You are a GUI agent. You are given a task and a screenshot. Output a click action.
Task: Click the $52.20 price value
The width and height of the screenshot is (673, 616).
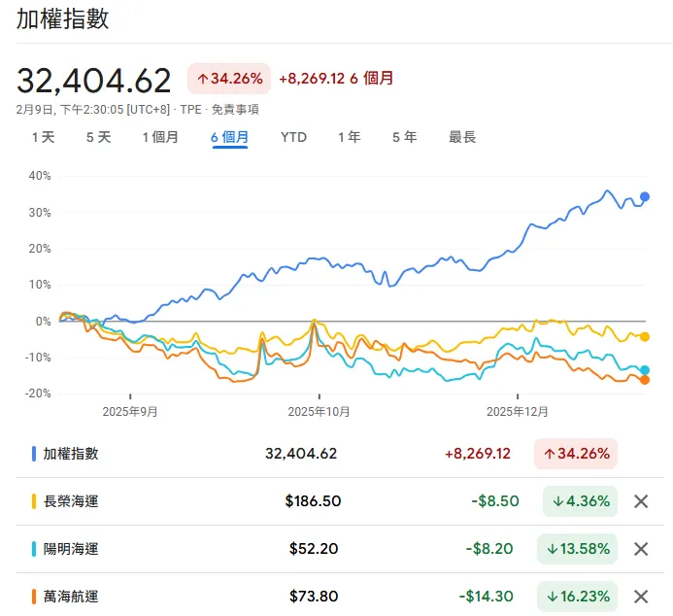coord(314,549)
